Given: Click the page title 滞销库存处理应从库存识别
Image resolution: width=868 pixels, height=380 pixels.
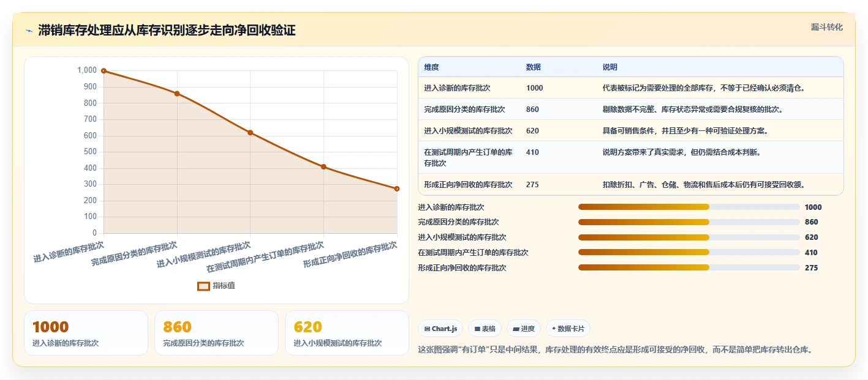Looking at the screenshot, I should coord(167,31).
